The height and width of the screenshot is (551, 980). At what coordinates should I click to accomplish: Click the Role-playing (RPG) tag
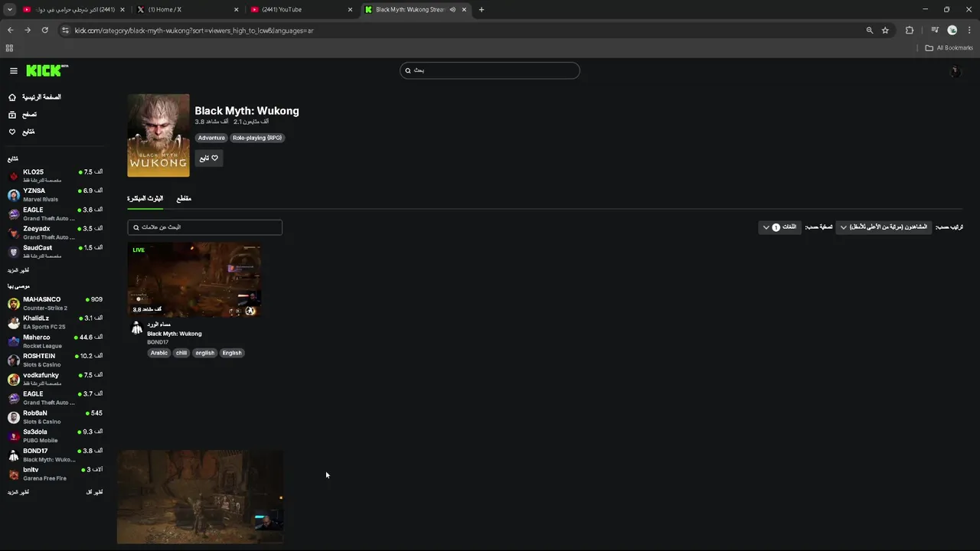coord(257,138)
